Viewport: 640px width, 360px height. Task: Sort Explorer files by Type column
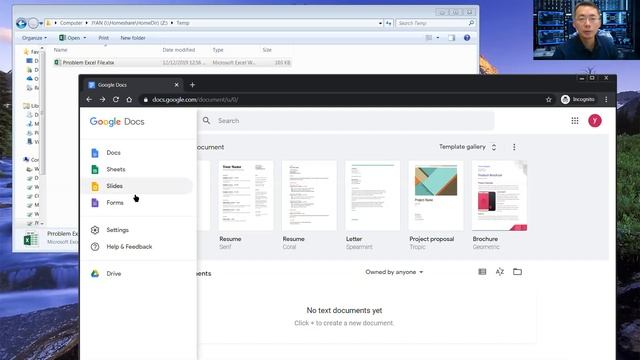(x=218, y=50)
